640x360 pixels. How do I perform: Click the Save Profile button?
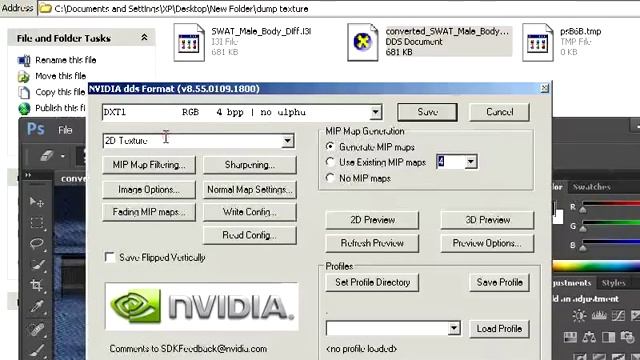coord(499,282)
